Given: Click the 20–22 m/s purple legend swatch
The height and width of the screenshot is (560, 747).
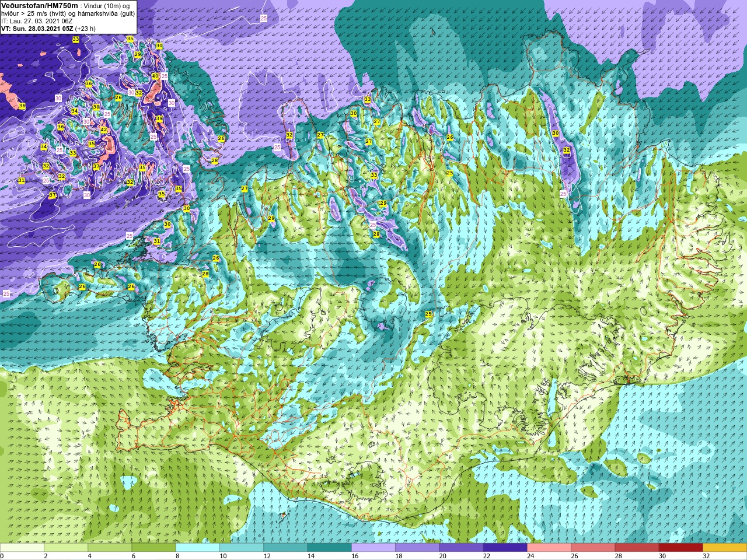Looking at the screenshot, I should 461,547.
